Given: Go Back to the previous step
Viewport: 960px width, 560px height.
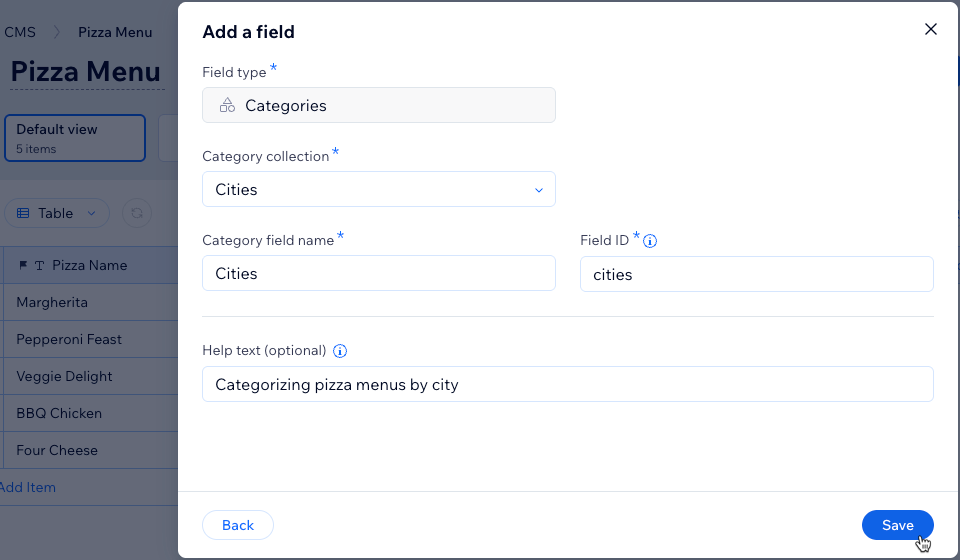Looking at the screenshot, I should [x=238, y=525].
